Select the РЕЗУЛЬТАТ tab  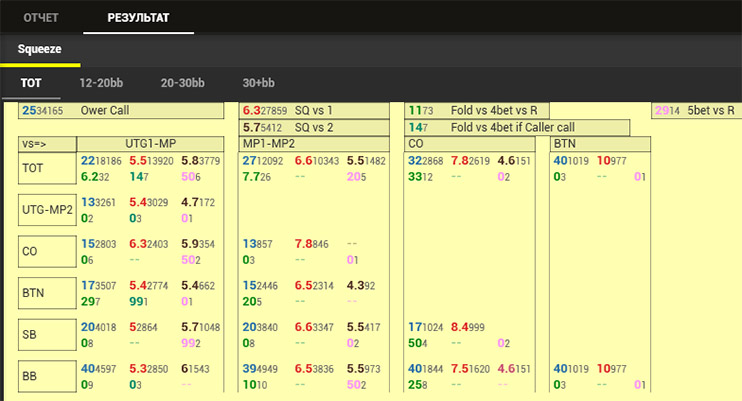pyautogui.click(x=138, y=18)
